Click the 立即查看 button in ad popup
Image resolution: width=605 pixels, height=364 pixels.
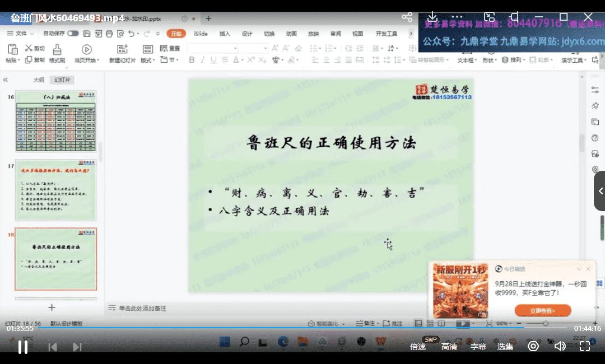tap(542, 310)
